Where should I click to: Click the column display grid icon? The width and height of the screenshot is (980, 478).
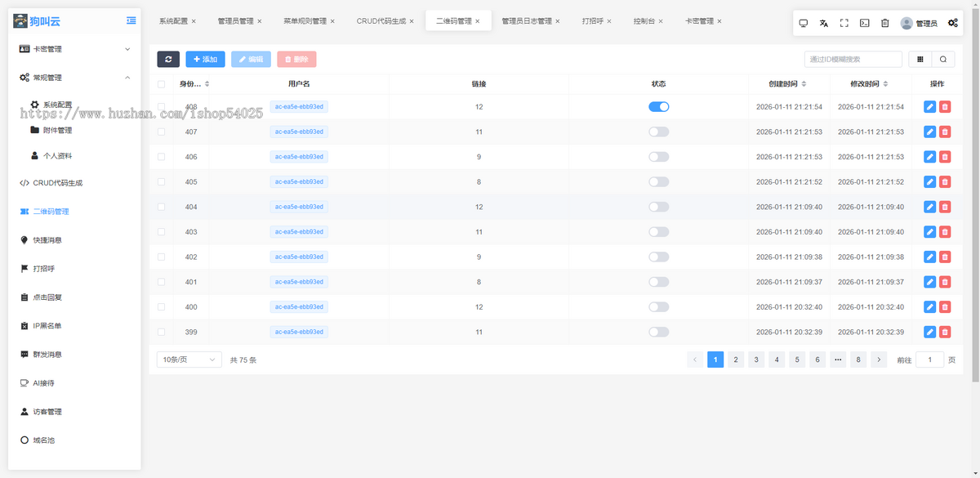[x=920, y=59]
